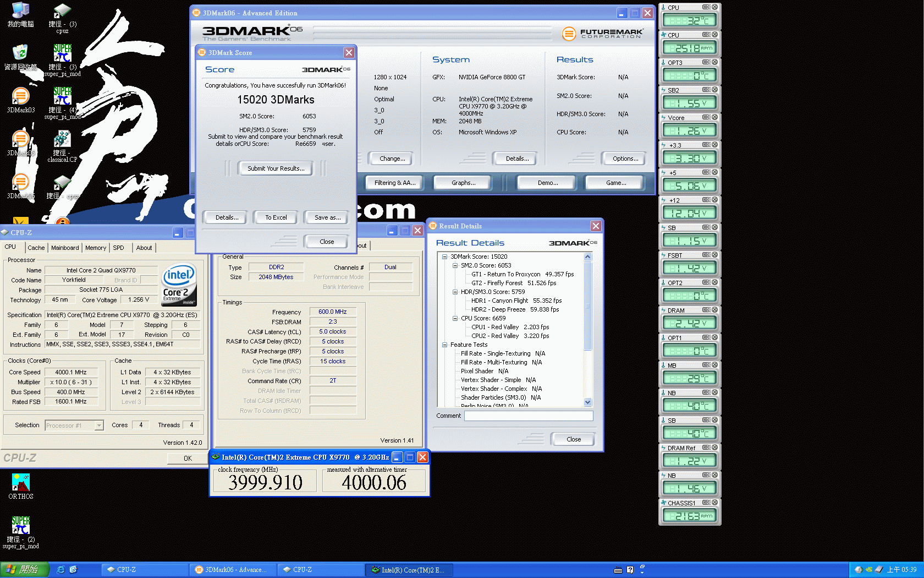Switch to the SPD tab in CPU-Z
The width and height of the screenshot is (924, 578).
coord(119,248)
